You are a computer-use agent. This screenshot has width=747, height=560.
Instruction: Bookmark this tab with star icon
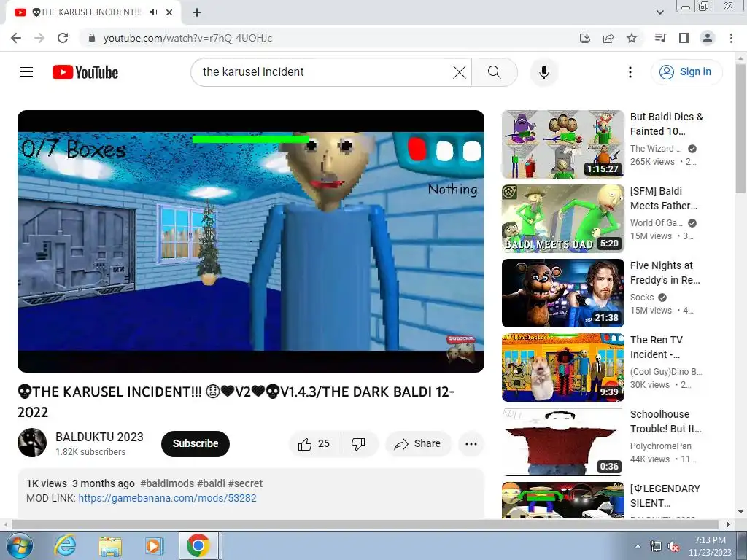coord(632,38)
